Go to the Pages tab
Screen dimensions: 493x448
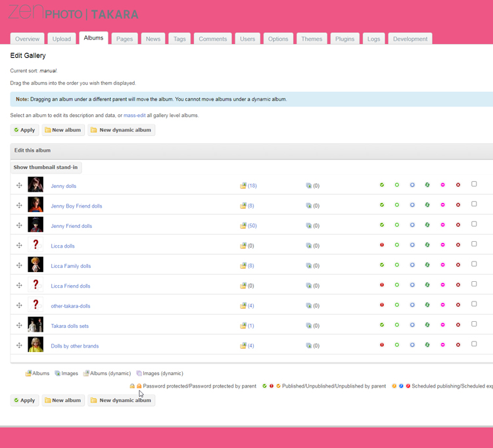pos(124,39)
